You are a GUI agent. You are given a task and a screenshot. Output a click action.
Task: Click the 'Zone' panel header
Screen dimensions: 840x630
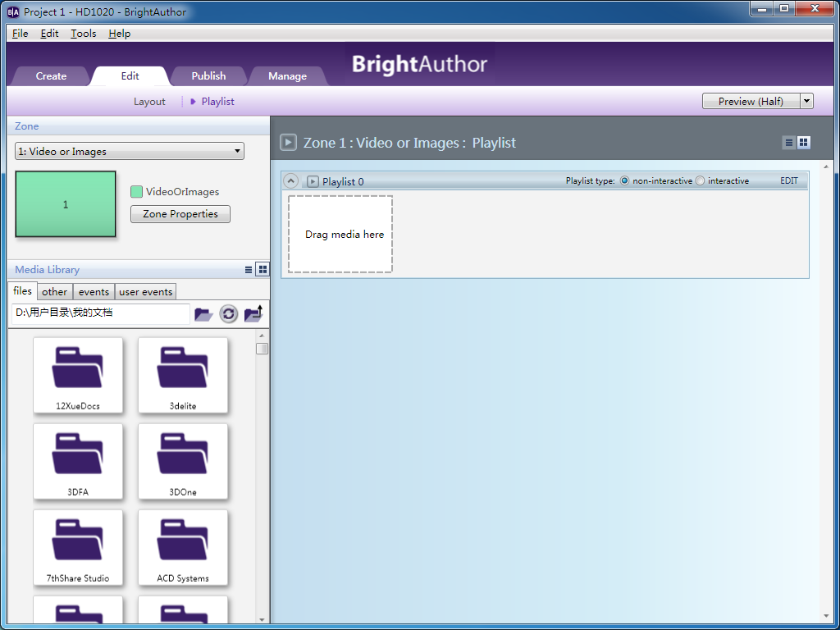coord(138,126)
